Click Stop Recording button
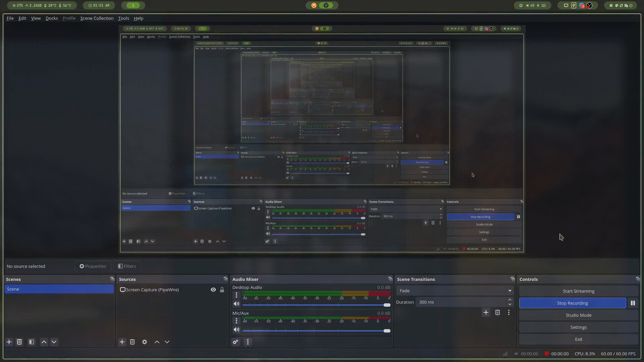This screenshot has height=362, width=644. [572, 303]
